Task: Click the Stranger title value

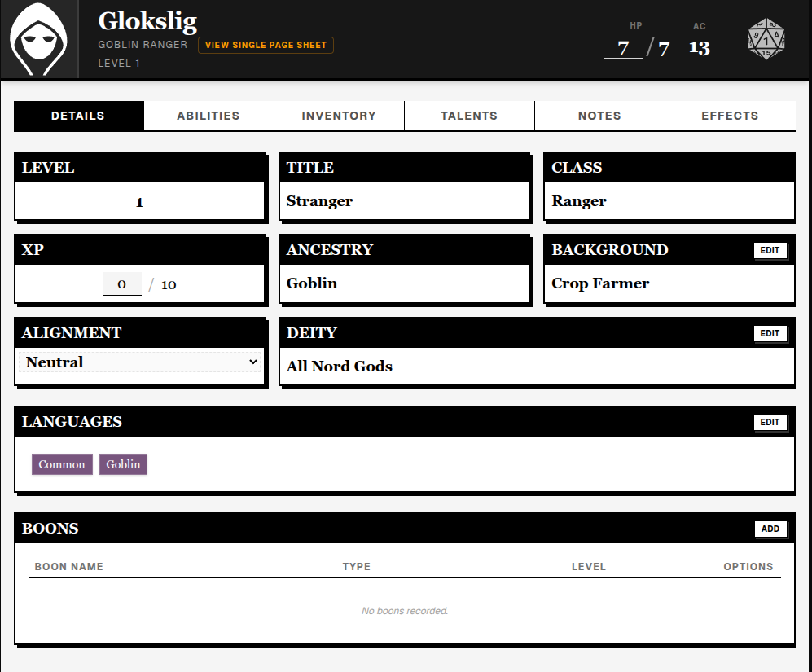Action: pos(319,201)
